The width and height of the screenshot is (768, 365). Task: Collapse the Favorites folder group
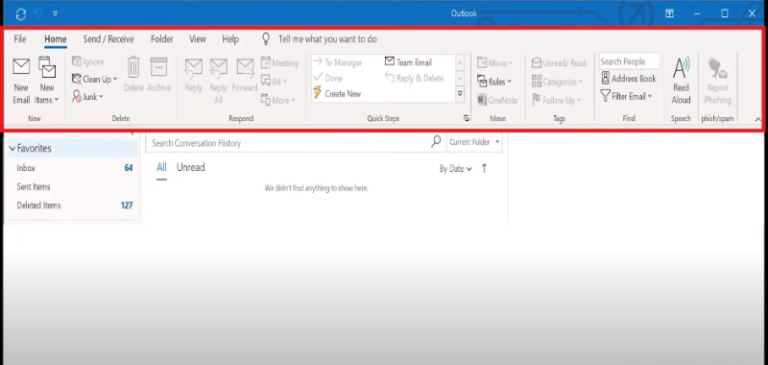coord(12,148)
